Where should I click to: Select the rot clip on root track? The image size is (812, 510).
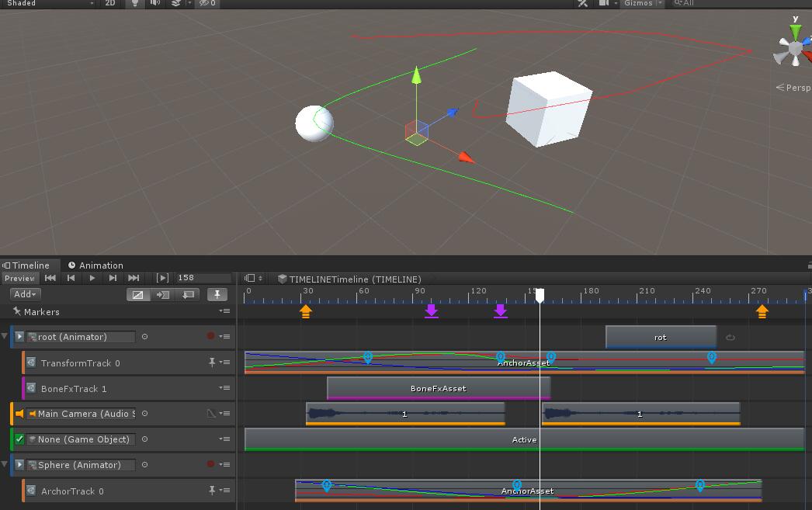point(661,337)
